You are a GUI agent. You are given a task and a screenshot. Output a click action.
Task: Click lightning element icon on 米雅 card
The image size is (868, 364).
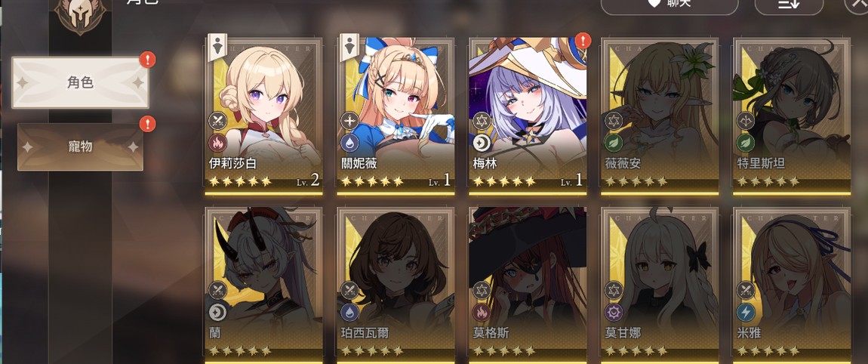pyautogui.click(x=746, y=313)
